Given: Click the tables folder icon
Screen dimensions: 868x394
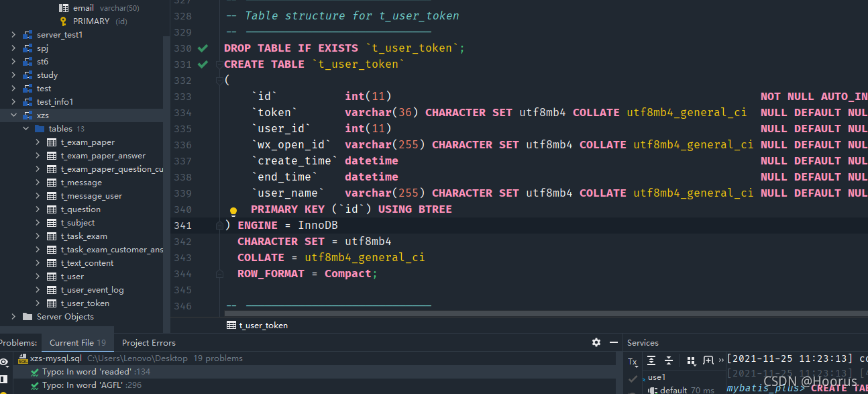Looking at the screenshot, I should [x=40, y=128].
